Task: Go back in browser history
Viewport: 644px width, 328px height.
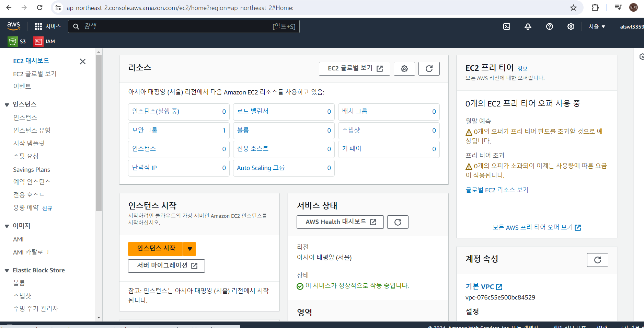Action: (x=9, y=8)
